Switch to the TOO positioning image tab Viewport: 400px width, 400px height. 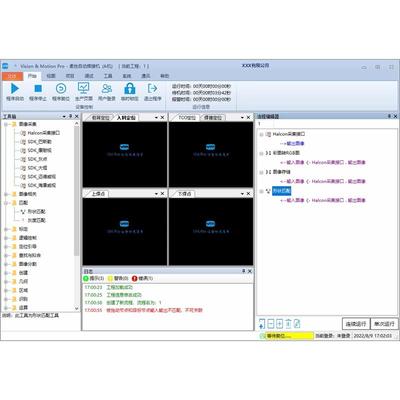click(187, 118)
